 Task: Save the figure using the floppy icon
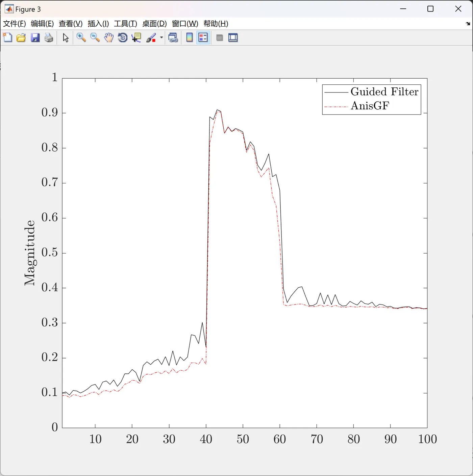pyautogui.click(x=35, y=37)
